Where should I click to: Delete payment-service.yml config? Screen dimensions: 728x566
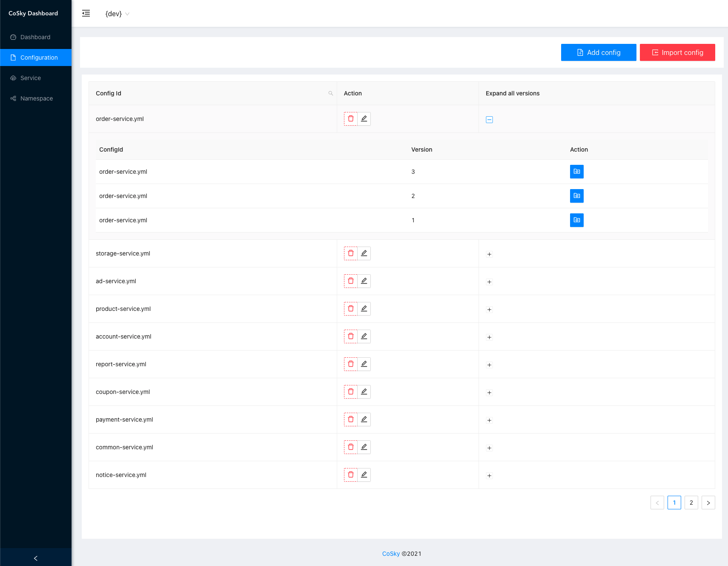click(x=351, y=419)
